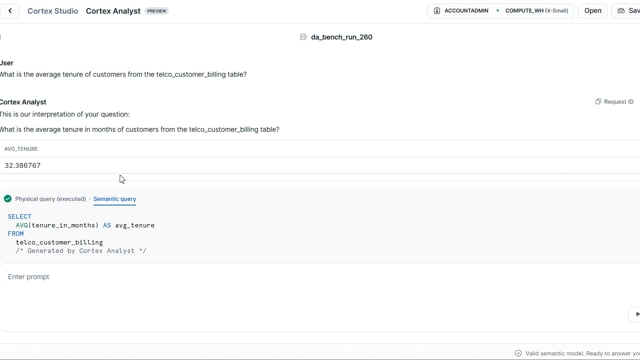The width and height of the screenshot is (640, 360).
Task: Click the Save button
Action: 628,11
